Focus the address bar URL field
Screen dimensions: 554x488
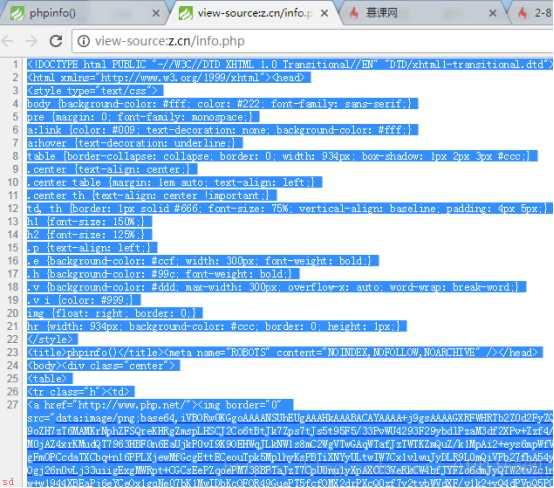coord(313,41)
